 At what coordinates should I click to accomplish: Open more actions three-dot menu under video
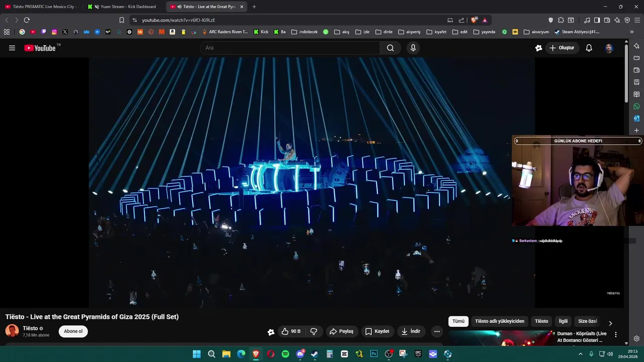(x=437, y=331)
